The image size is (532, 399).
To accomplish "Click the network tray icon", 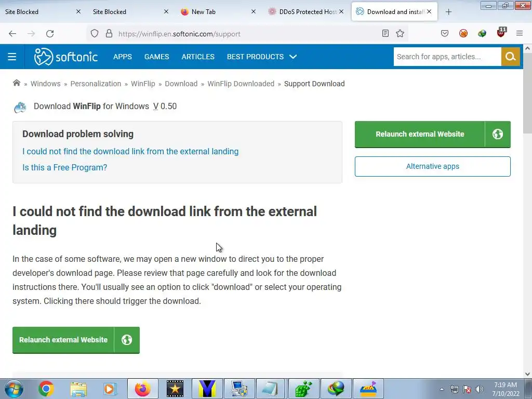I will 454,389.
